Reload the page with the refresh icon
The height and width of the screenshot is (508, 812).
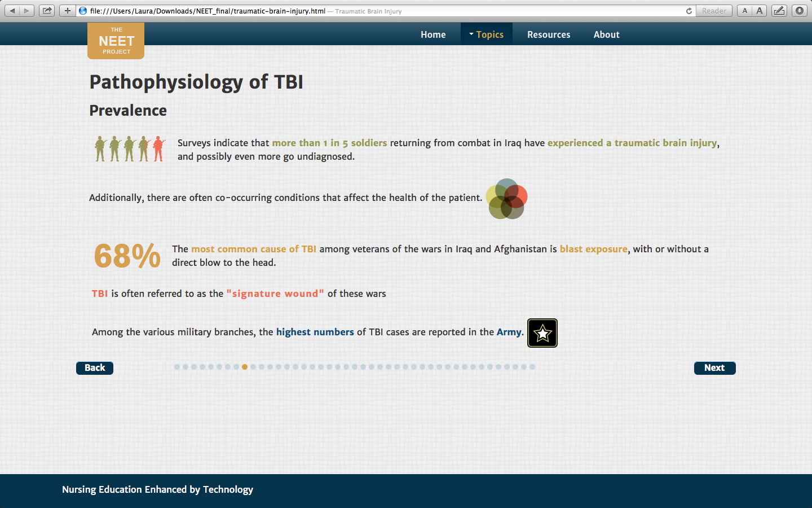tap(689, 11)
